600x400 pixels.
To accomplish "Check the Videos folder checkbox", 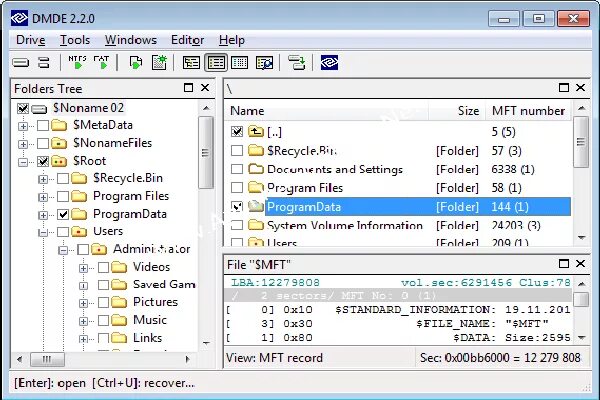I will point(103,267).
